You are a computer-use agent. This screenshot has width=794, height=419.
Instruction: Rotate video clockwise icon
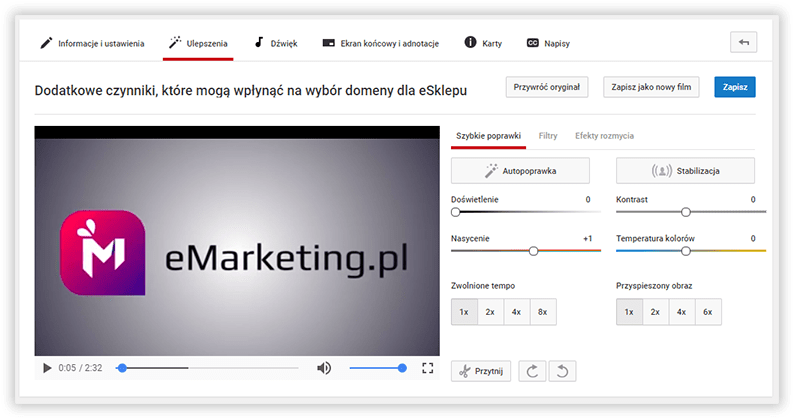tap(532, 371)
